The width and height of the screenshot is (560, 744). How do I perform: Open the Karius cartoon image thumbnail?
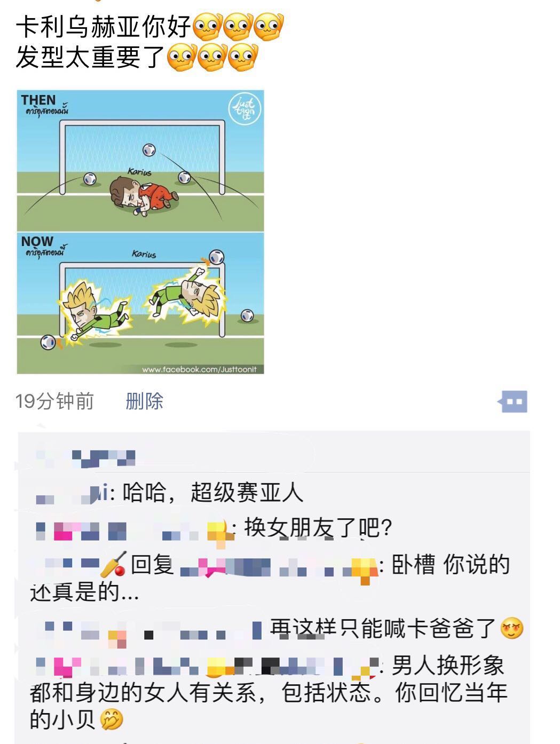point(140,232)
